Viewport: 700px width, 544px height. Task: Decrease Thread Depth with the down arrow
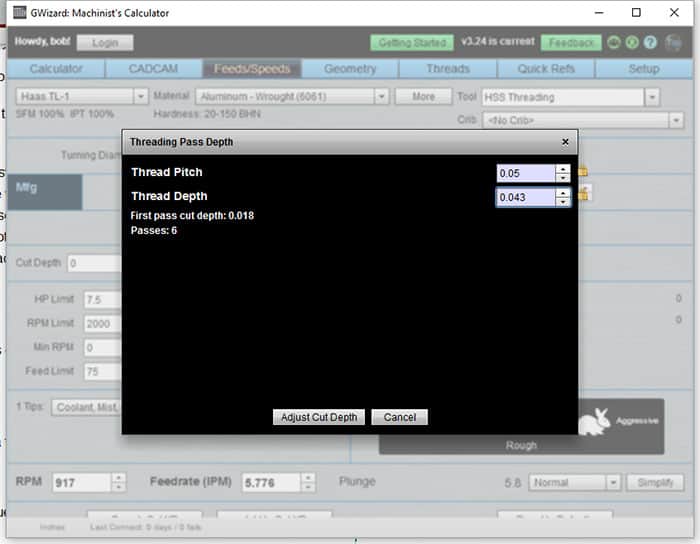point(563,202)
